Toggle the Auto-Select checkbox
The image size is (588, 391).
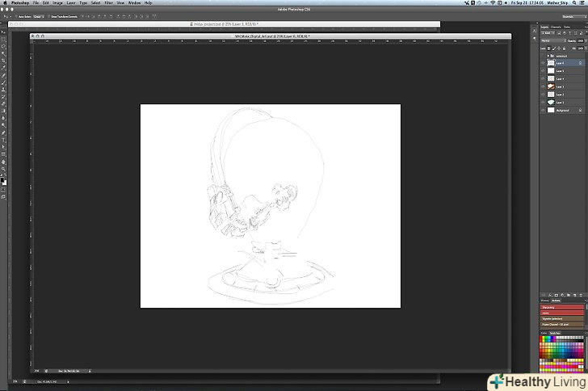[17, 15]
